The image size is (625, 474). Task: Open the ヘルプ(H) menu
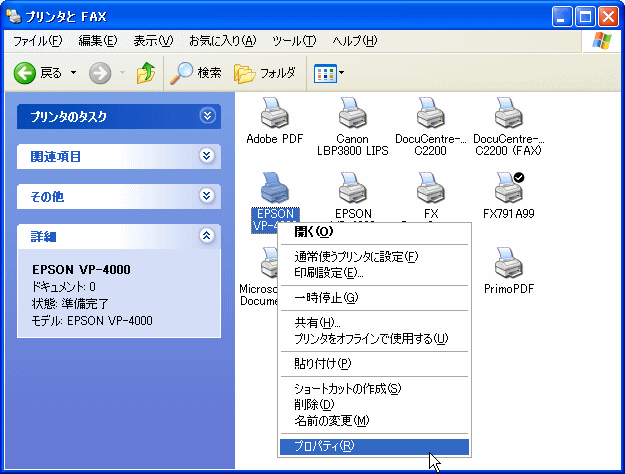355,41
